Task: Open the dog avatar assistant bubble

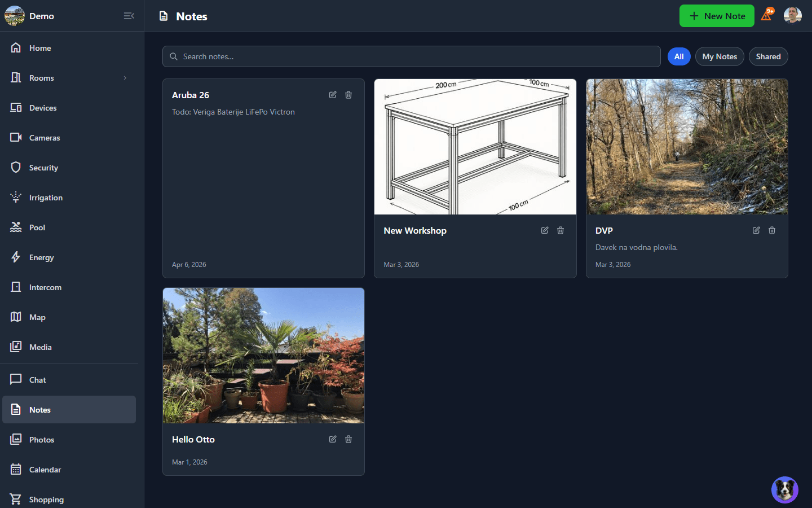Action: tap(784, 489)
